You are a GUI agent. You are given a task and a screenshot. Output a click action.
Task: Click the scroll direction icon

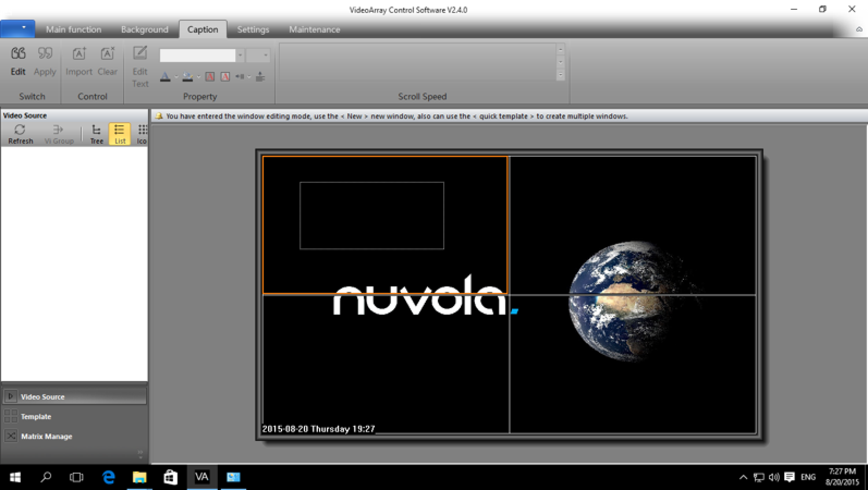pos(240,77)
